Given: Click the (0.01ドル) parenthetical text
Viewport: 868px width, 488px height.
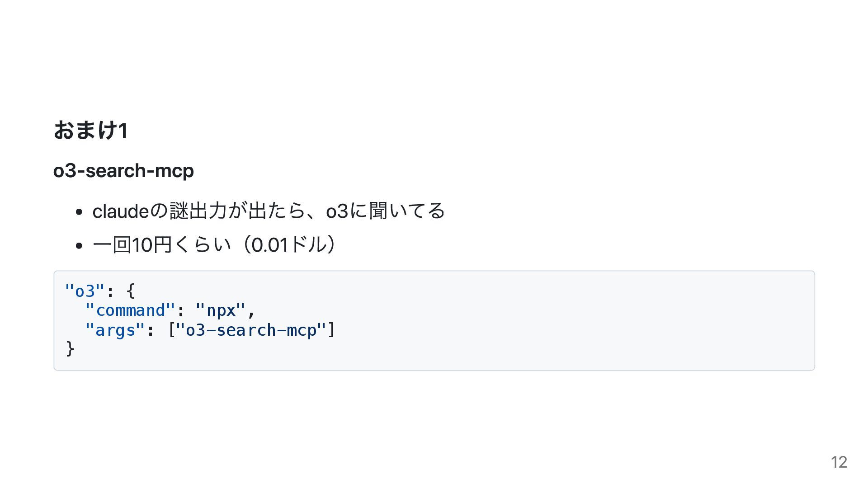Looking at the screenshot, I should [289, 245].
